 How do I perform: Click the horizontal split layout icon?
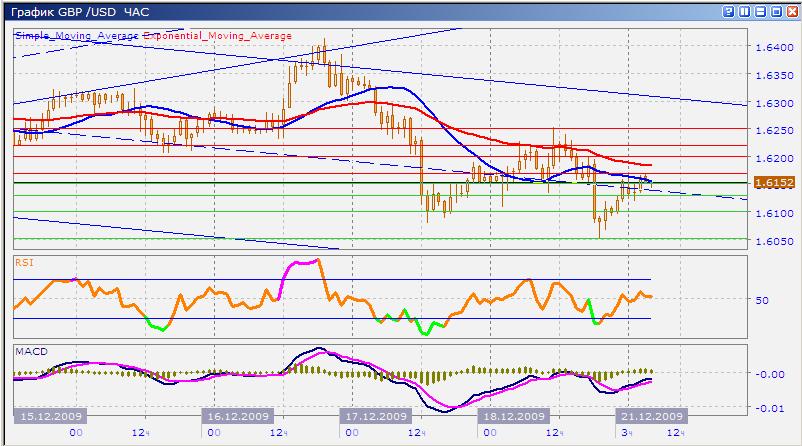(x=758, y=11)
